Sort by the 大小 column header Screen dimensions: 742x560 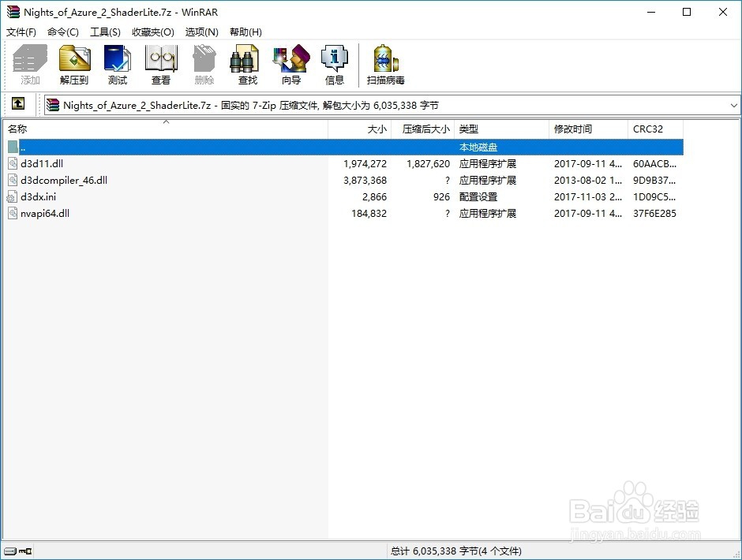[x=360, y=129]
